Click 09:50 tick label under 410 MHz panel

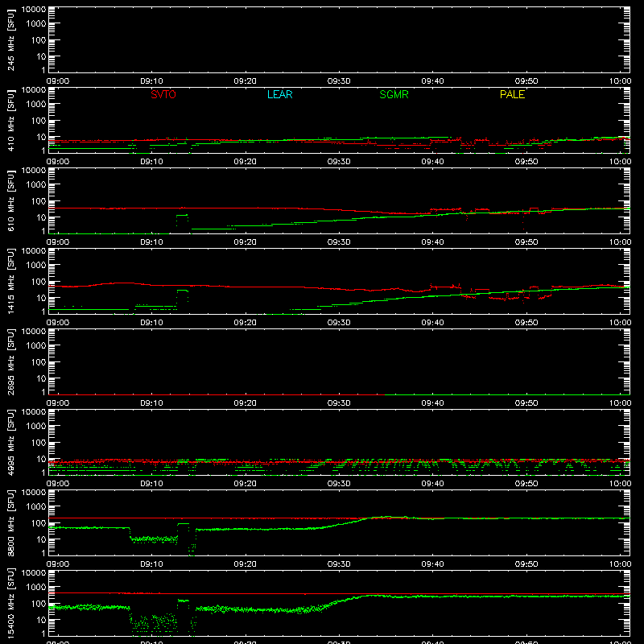pos(526,162)
